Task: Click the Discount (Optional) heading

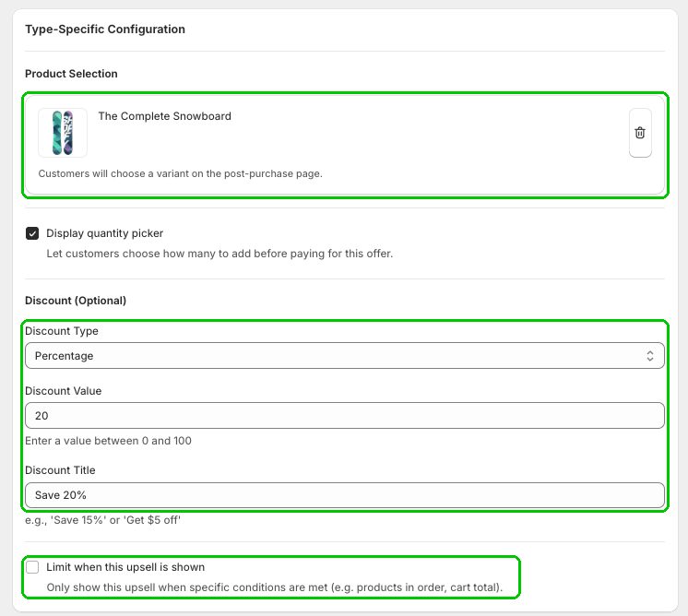Action: [76, 301]
